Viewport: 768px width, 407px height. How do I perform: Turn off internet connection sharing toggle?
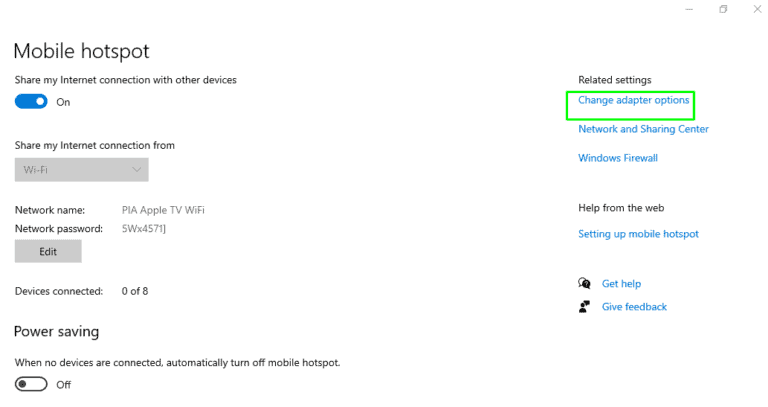31,102
